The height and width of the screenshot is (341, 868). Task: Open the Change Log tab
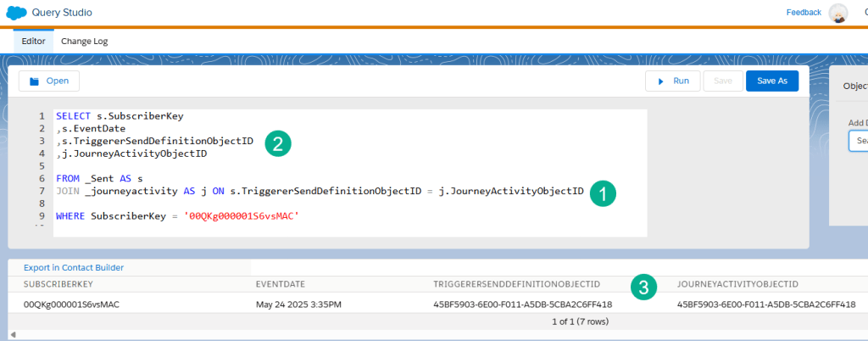click(84, 41)
